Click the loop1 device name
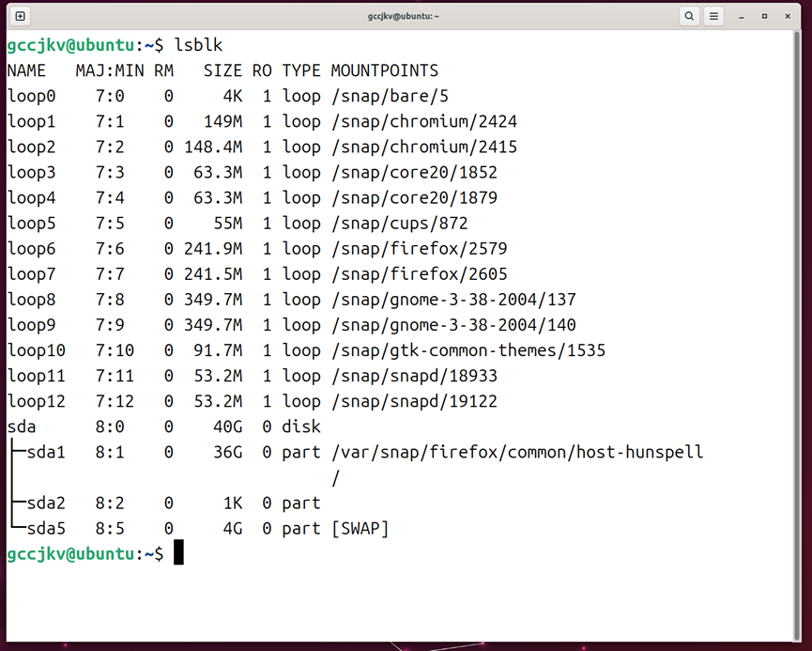This screenshot has height=651, width=812. (32, 121)
